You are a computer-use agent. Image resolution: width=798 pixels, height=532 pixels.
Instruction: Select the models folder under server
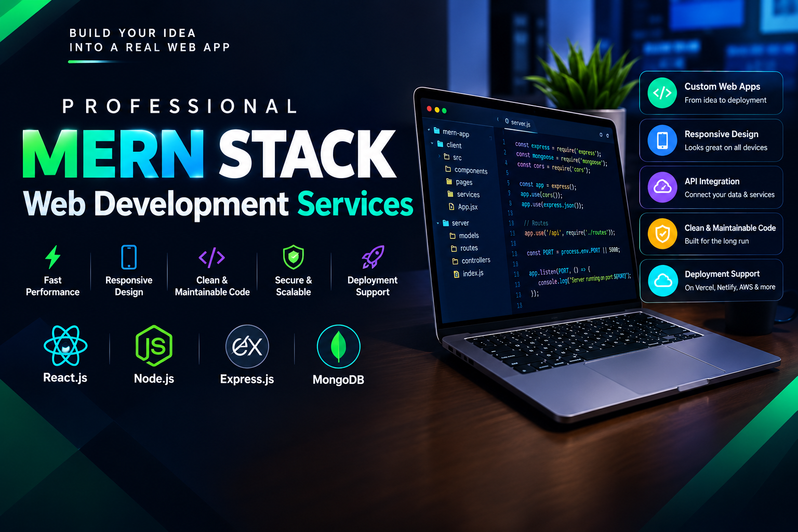click(464, 235)
